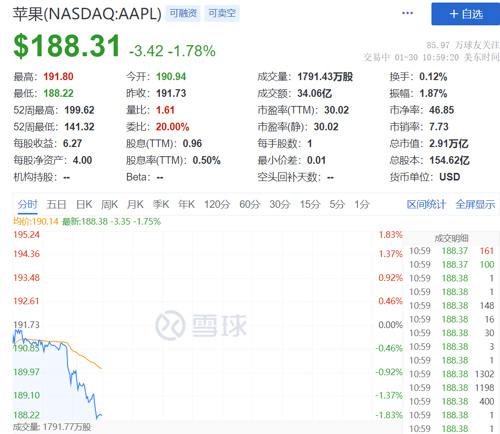This screenshot has height=434, width=500.
Task: Switch to the 120分 chart tab
Action: coord(217,204)
